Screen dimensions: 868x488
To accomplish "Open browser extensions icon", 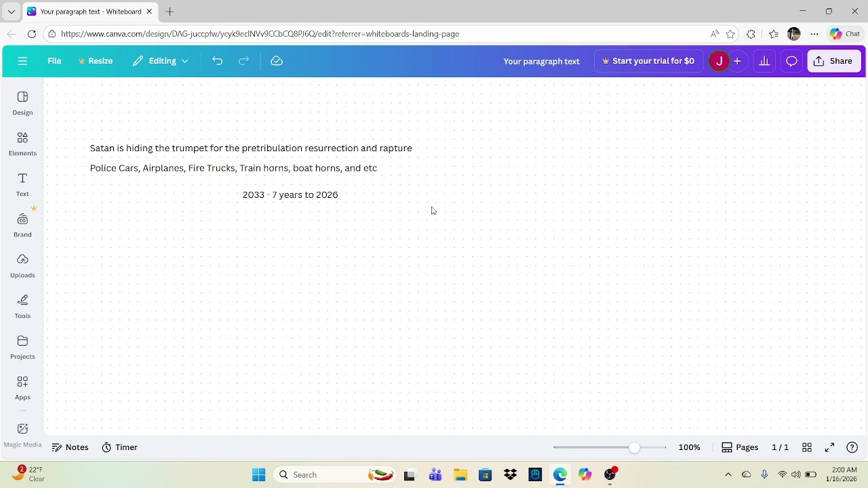I will coord(751,34).
